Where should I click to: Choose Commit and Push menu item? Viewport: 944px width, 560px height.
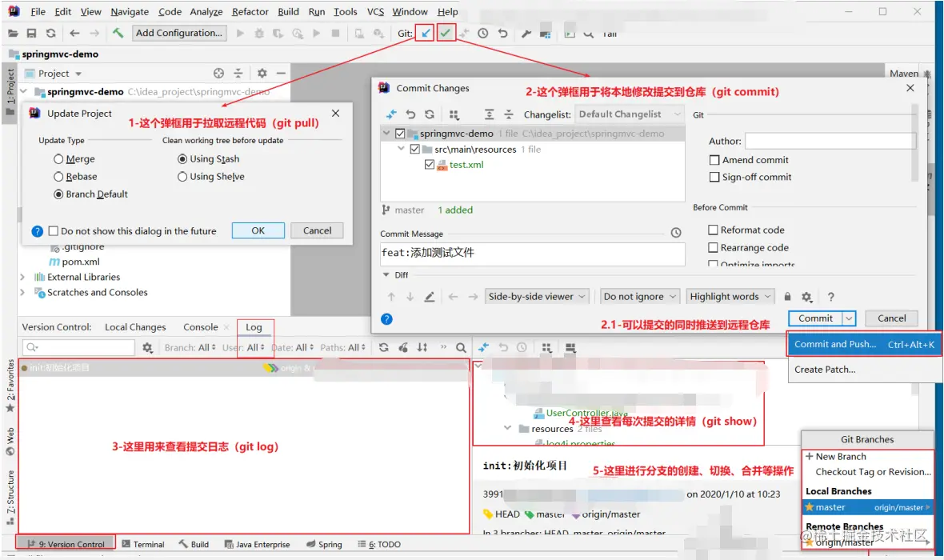point(865,345)
